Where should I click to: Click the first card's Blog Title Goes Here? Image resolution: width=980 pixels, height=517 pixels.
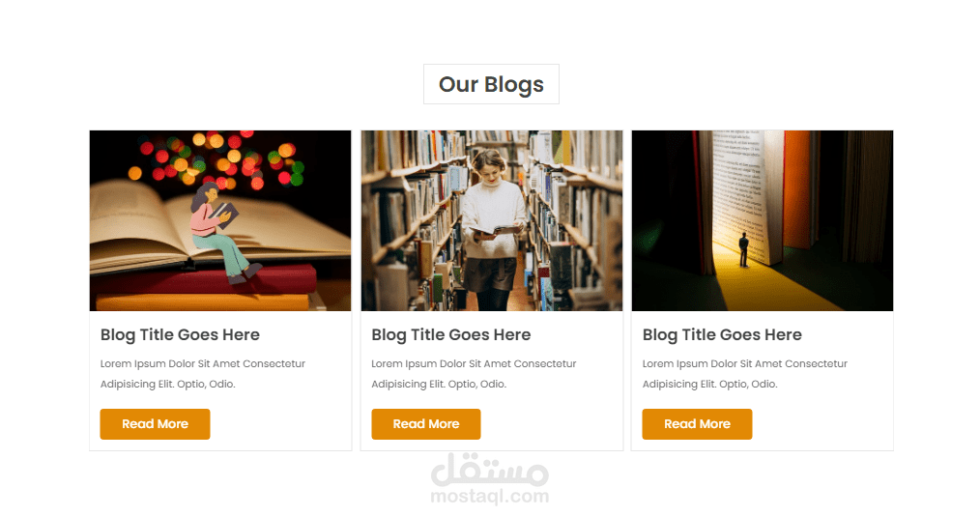click(x=180, y=335)
